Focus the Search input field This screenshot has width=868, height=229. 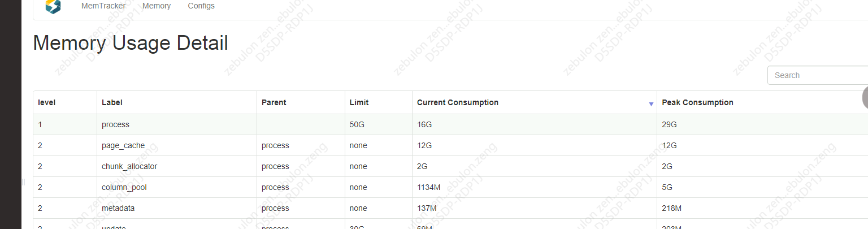pos(817,75)
